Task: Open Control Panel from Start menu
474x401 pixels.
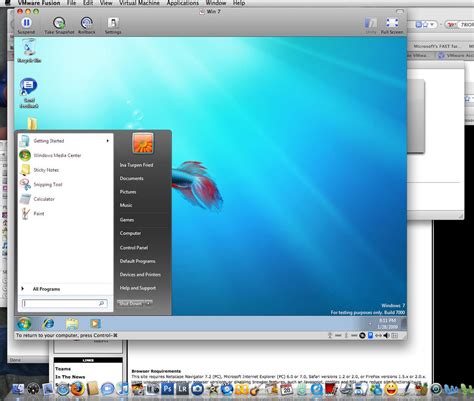Action: pyautogui.click(x=134, y=248)
